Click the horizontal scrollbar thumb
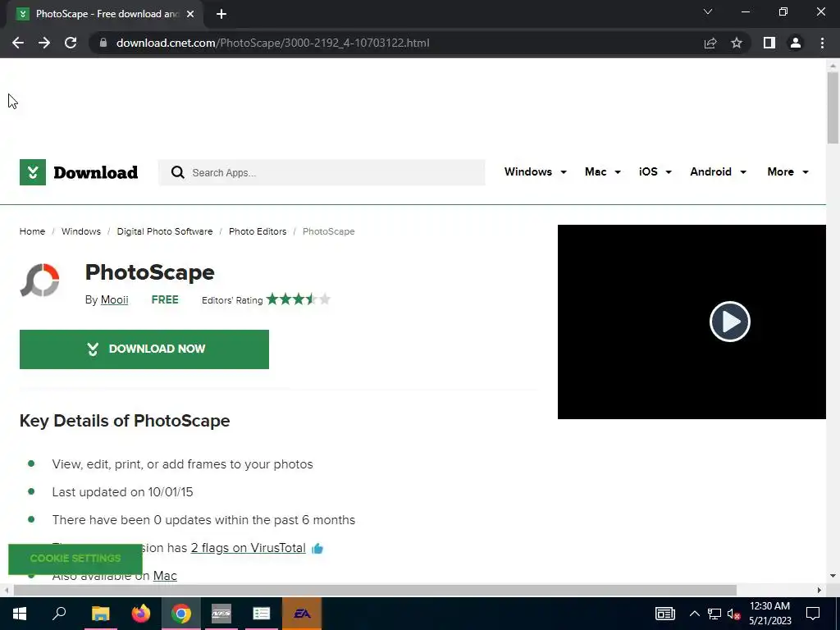The width and height of the screenshot is (840, 630). coord(375,590)
